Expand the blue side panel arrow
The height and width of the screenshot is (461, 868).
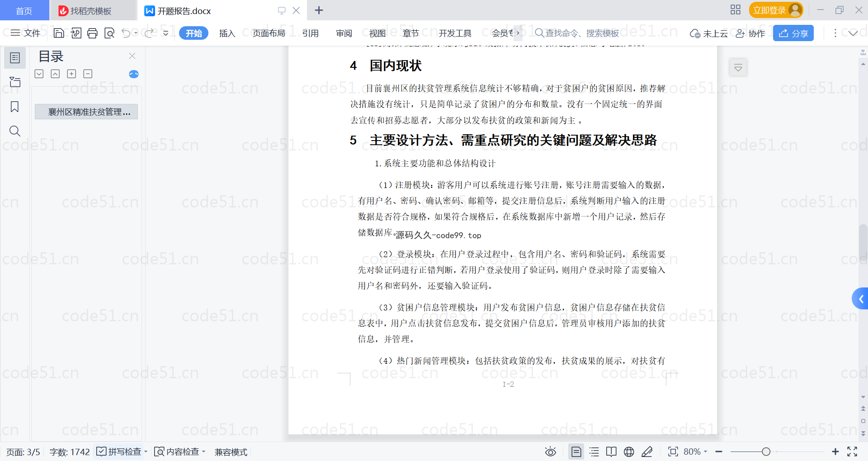tap(860, 299)
